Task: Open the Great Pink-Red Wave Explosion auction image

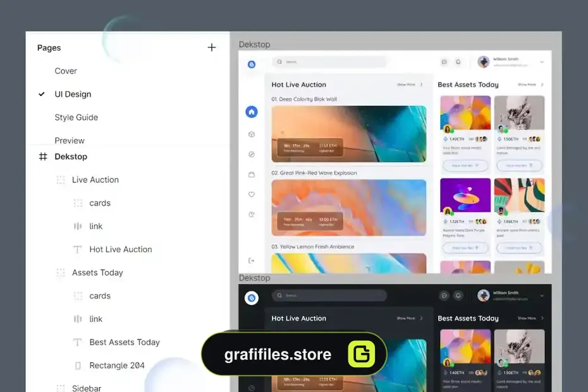Action: 349,208
